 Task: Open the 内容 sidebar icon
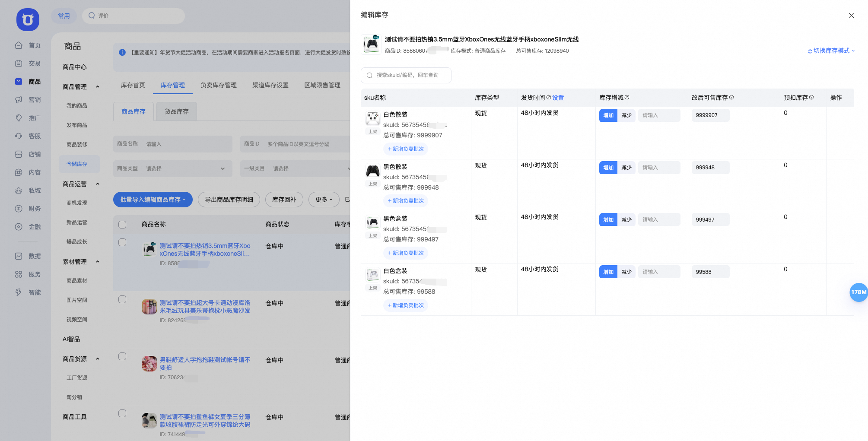pyautogui.click(x=19, y=172)
